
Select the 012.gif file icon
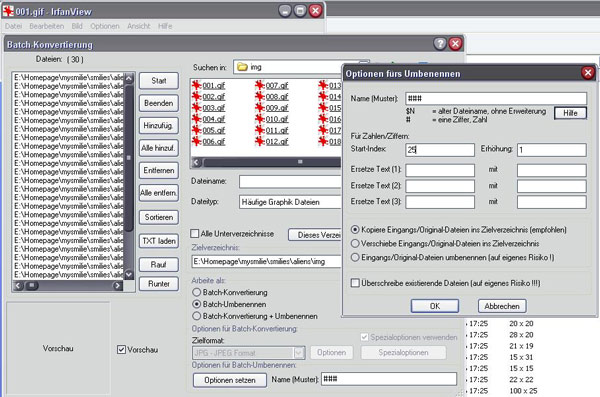click(260, 141)
